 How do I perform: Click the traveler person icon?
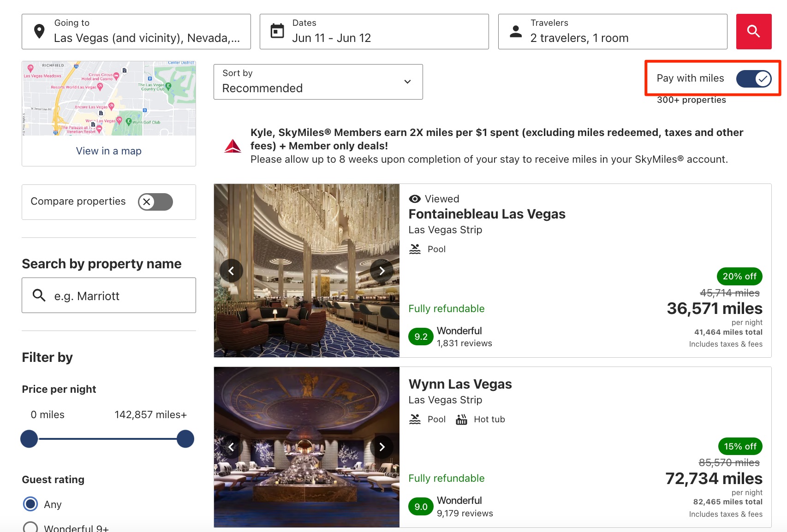pos(516,31)
